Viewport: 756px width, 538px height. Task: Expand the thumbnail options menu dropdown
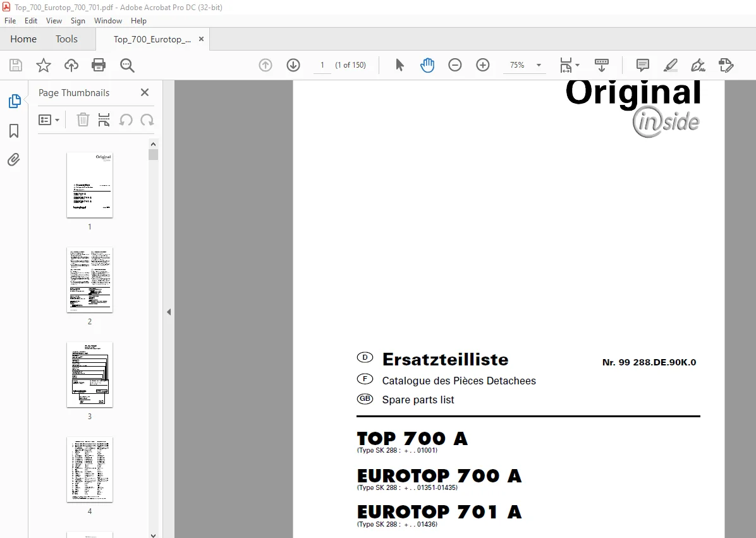[x=49, y=119]
